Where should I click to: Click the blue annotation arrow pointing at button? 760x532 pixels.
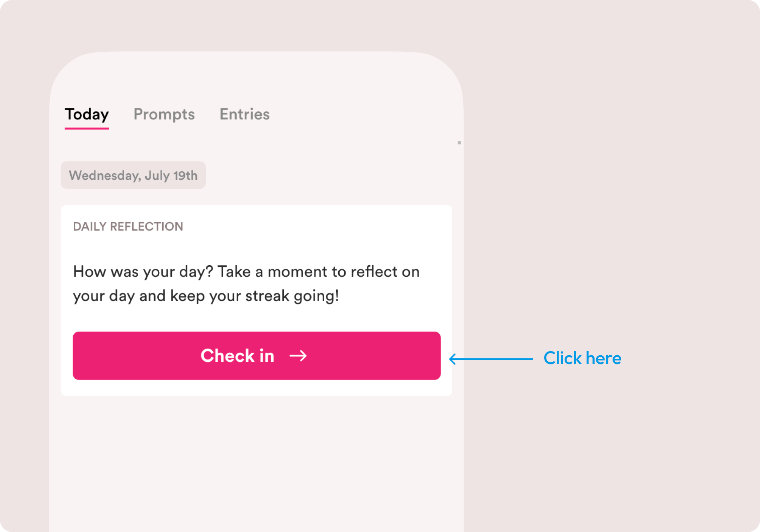(x=491, y=359)
